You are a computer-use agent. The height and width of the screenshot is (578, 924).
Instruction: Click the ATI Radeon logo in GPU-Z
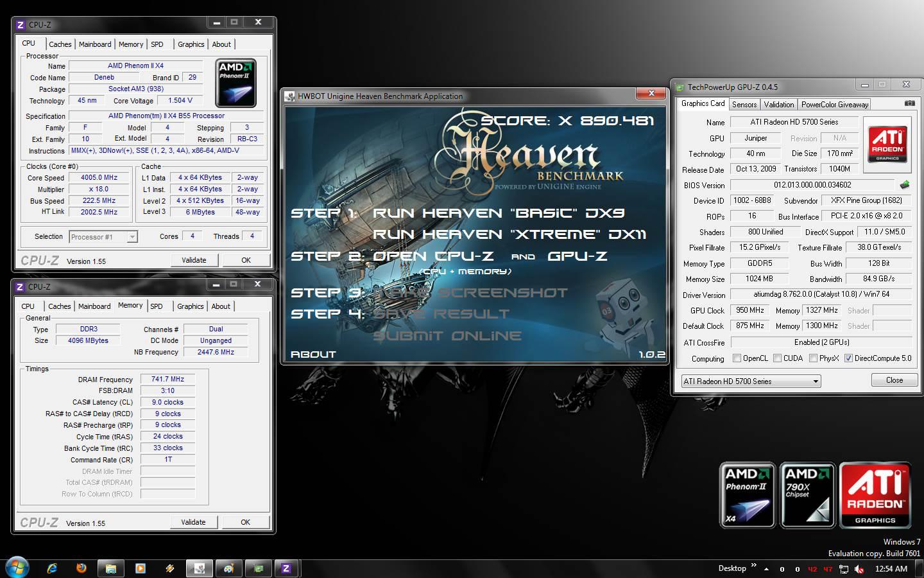887,145
